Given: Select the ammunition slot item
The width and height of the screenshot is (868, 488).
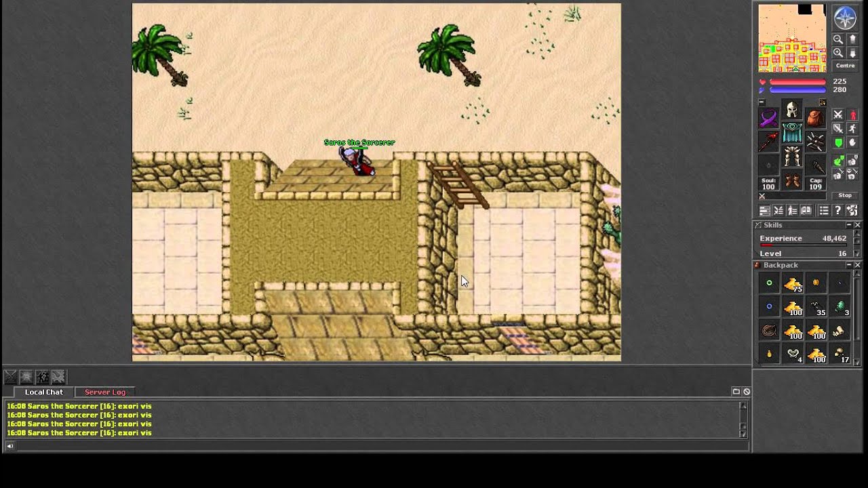Looking at the screenshot, I should pos(816,165).
